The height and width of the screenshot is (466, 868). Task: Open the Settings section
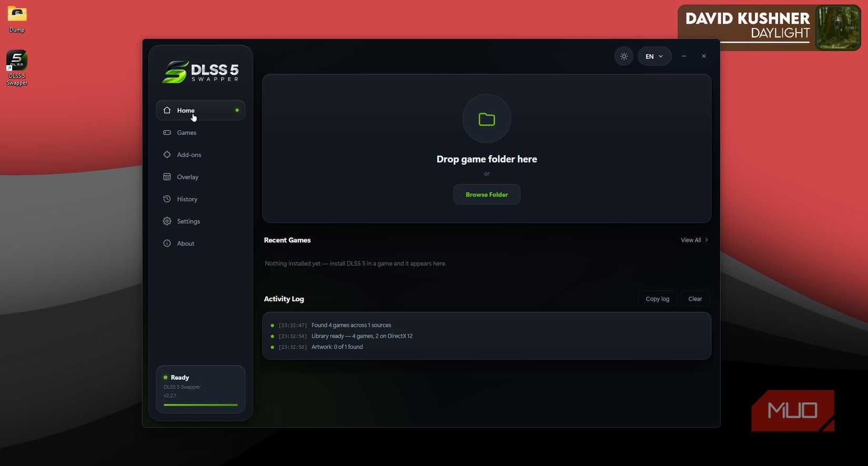point(200,221)
